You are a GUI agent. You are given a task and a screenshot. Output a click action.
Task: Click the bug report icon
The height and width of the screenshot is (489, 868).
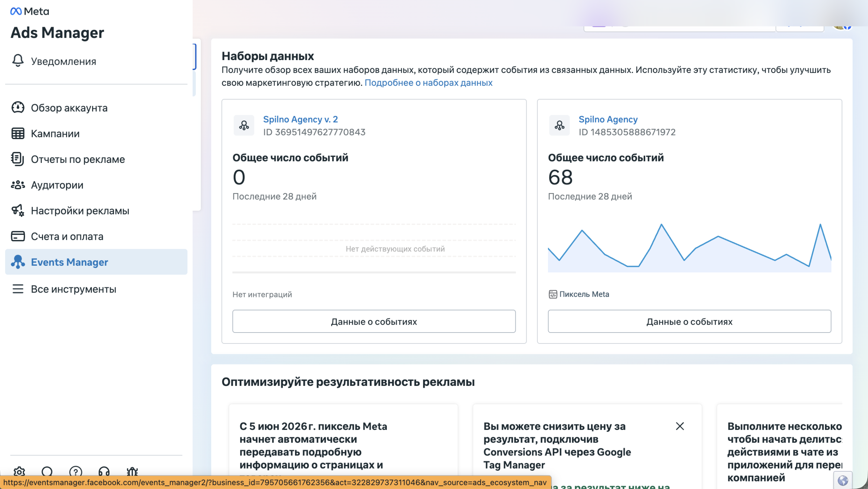(x=132, y=471)
